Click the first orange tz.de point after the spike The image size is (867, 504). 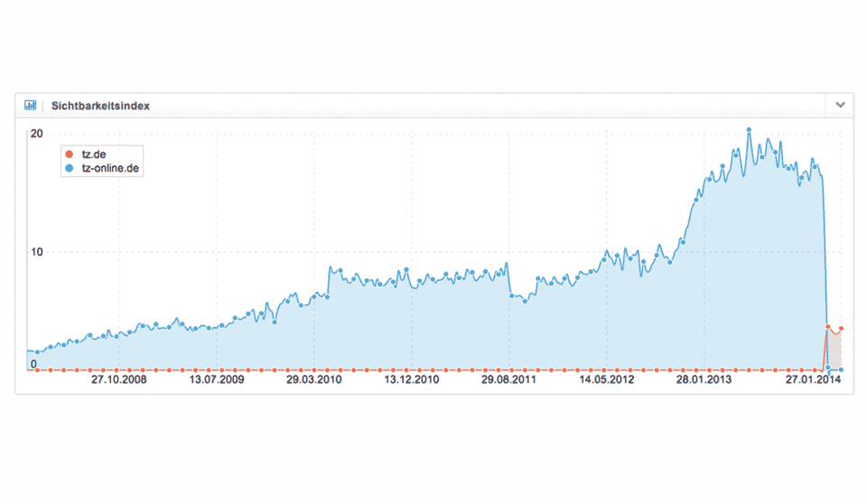827,327
